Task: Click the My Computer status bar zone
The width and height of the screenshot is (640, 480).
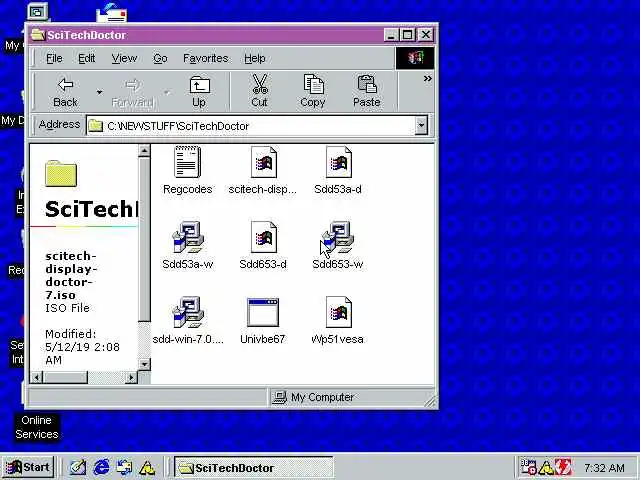Action: (351, 397)
